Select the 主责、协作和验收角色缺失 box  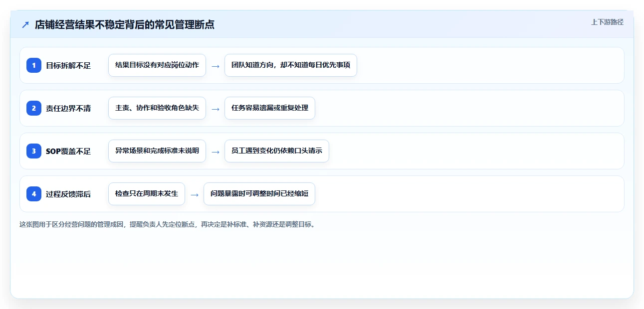[157, 108]
